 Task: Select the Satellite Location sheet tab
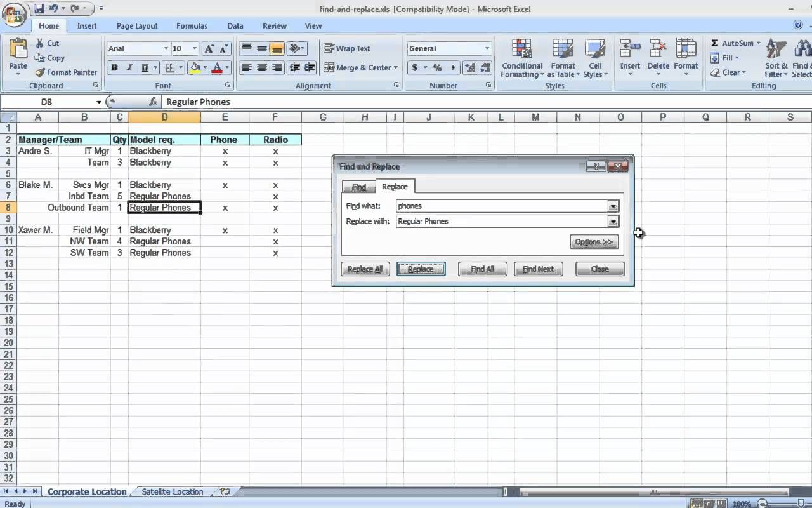pyautogui.click(x=173, y=491)
